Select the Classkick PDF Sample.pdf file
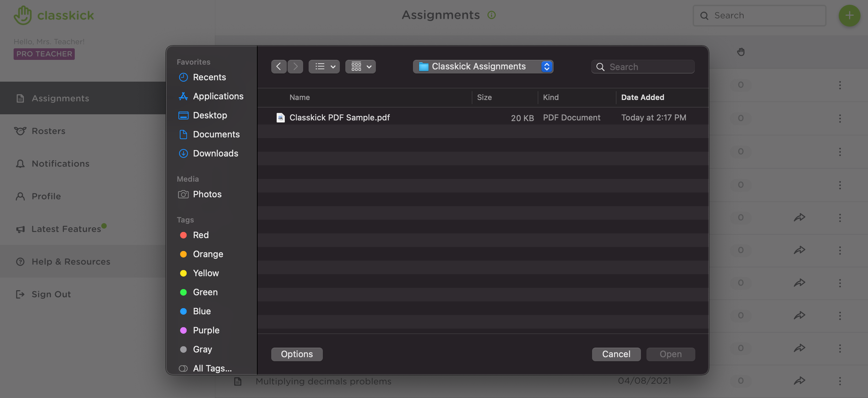Screen dimensions: 868x398 point(340,117)
